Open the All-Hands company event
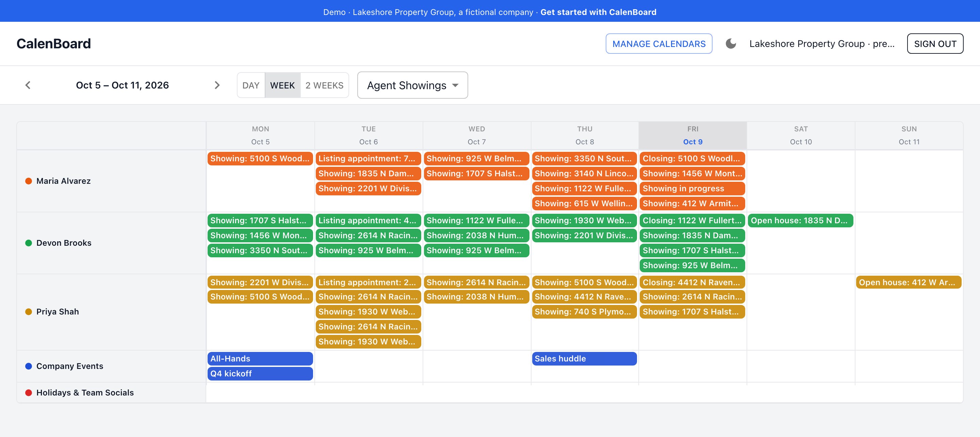Image resolution: width=980 pixels, height=437 pixels. point(260,359)
